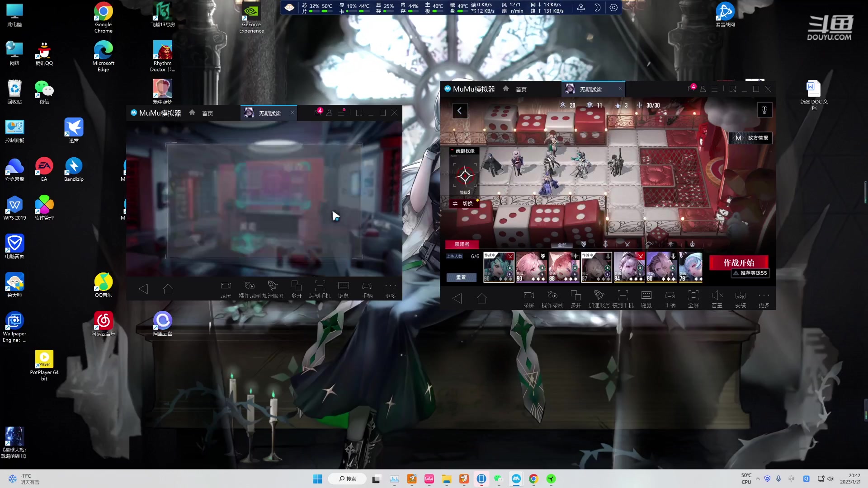Image resolution: width=868 pixels, height=488 pixels.
Task: Click 切换 switch button under 统御权能
Action: (x=463, y=203)
